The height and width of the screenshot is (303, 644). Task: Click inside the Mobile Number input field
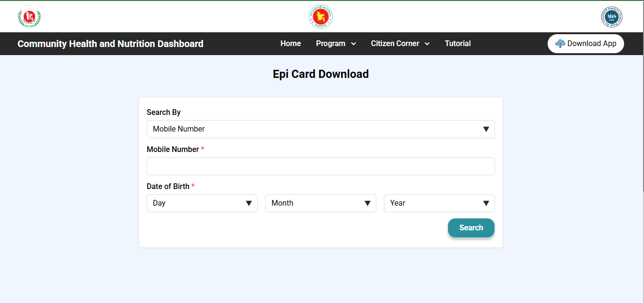[321, 166]
